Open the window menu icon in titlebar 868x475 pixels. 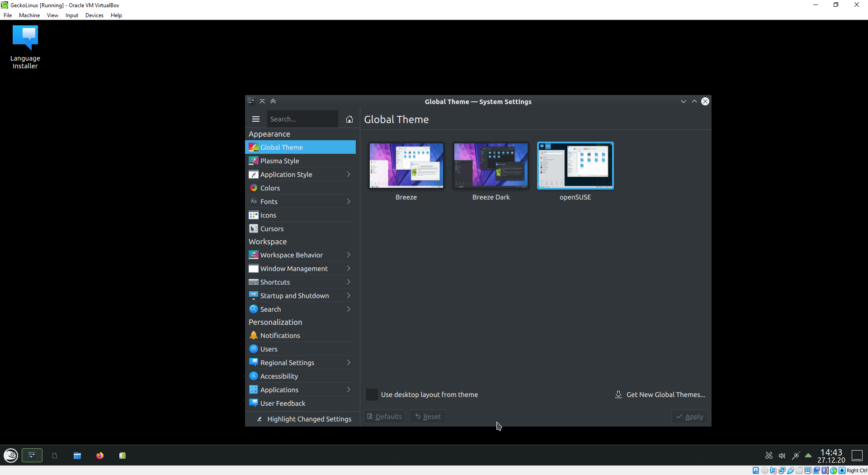pyautogui.click(x=251, y=101)
